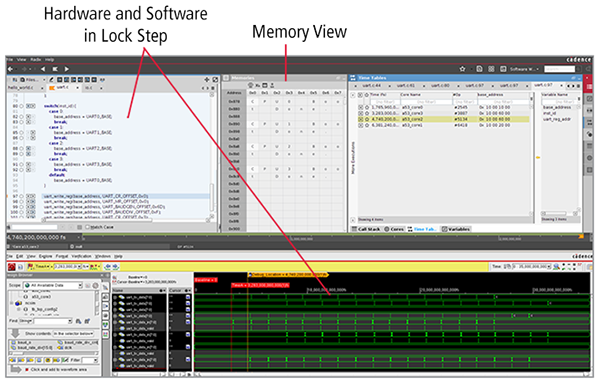Open the Scope All Available Data dropdown

pos(53,285)
